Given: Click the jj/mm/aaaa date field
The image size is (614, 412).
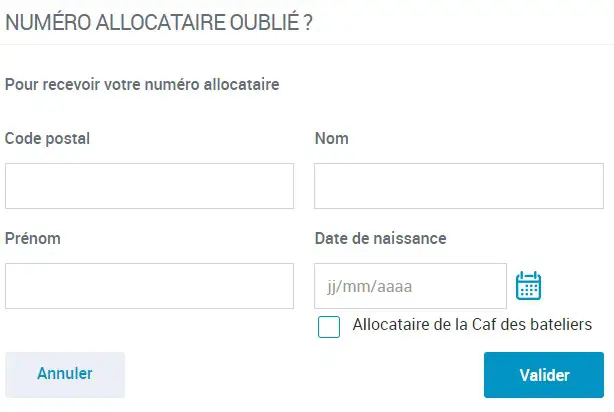Looking at the screenshot, I should [410, 286].
